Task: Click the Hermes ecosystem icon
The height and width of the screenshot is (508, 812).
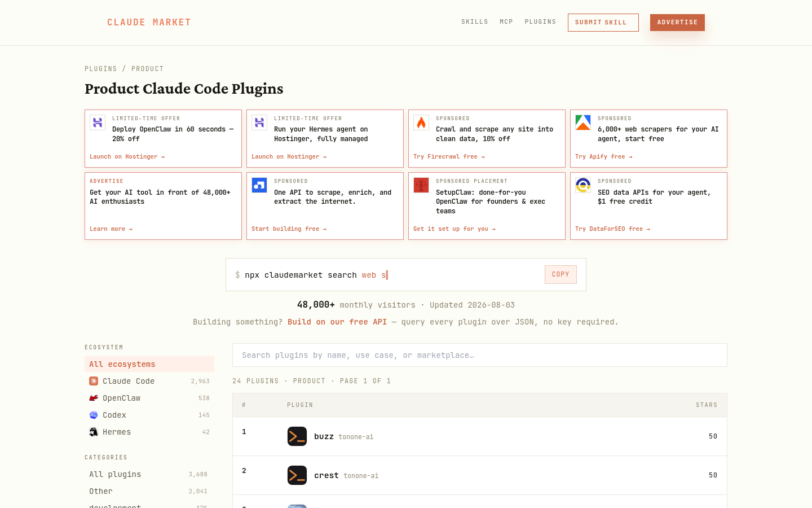Action: coord(94,432)
